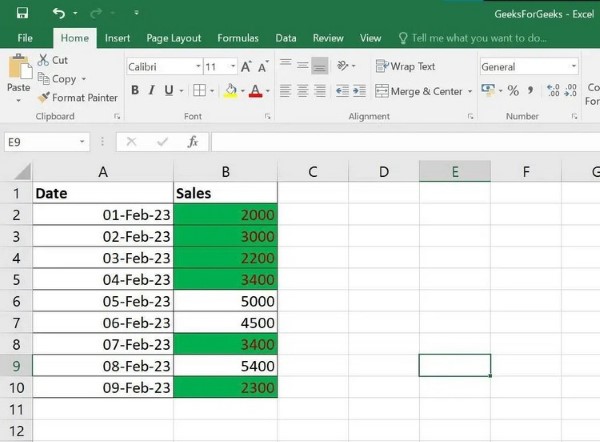Switch to the Insert tab
The image size is (600, 442).
coord(117,38)
